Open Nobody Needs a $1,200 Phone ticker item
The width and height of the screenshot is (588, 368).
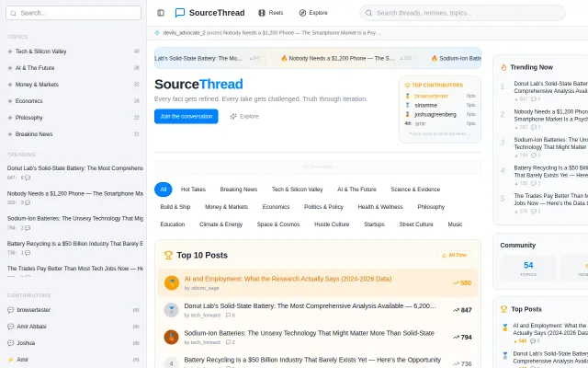point(345,58)
